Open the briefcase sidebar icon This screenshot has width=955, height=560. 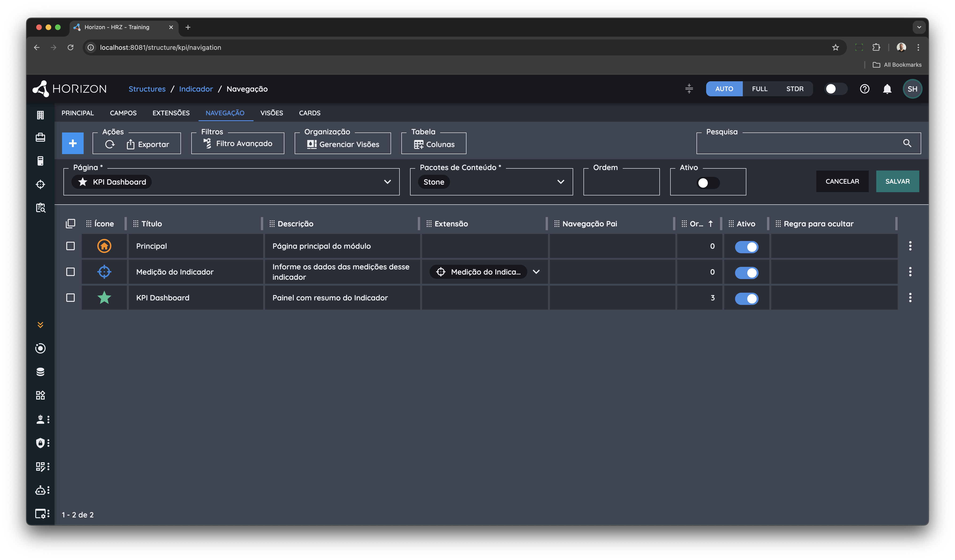coord(40,137)
